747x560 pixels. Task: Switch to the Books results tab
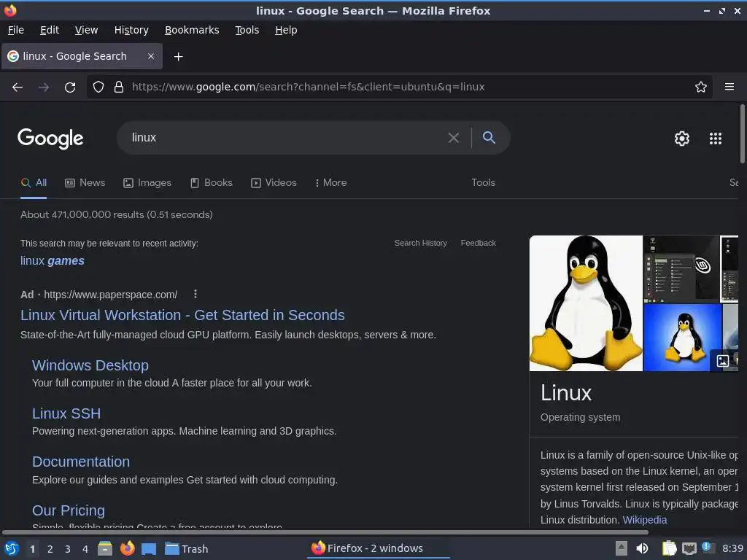coord(212,182)
